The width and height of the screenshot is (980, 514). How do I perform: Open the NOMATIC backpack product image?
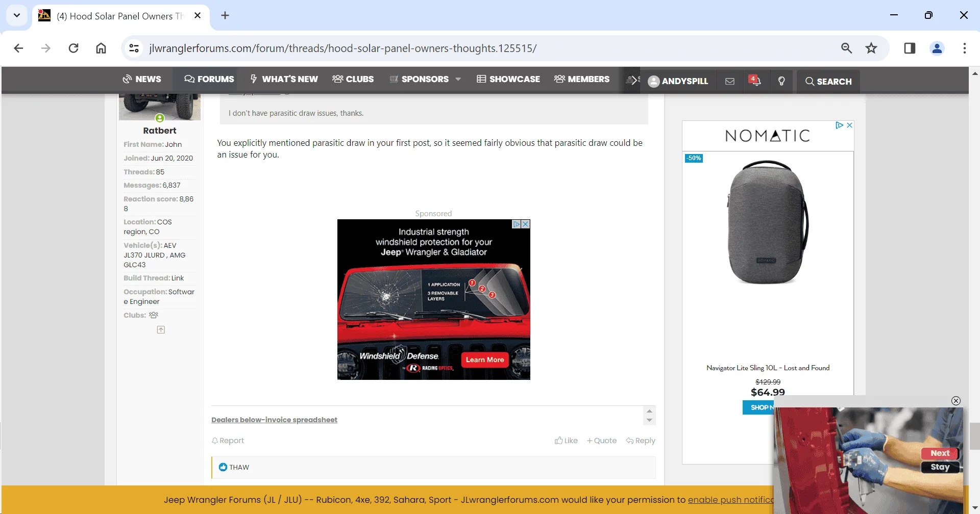(x=768, y=222)
